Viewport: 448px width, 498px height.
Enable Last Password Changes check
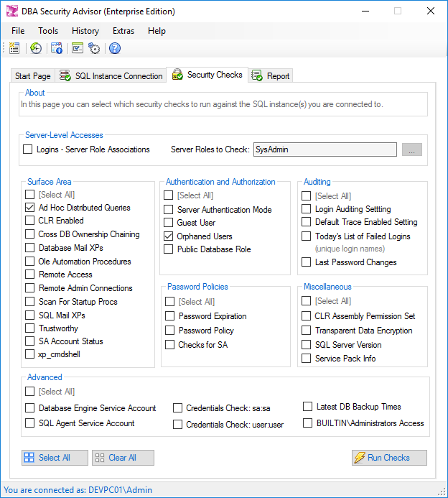tap(306, 262)
